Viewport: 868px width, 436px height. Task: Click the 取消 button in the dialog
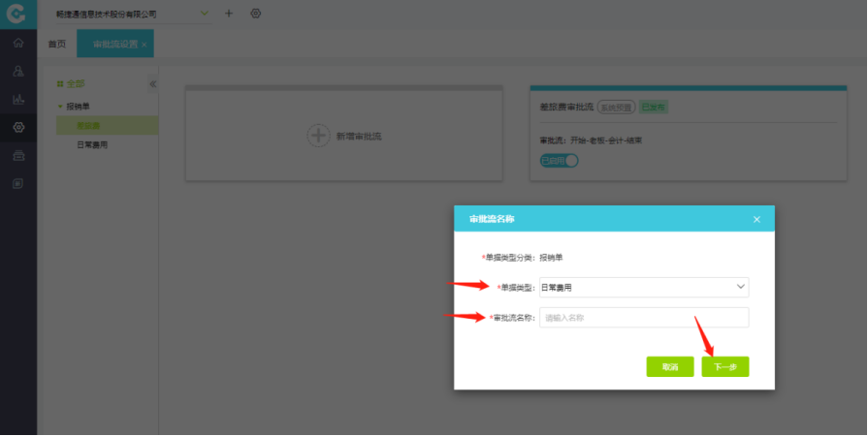point(670,367)
